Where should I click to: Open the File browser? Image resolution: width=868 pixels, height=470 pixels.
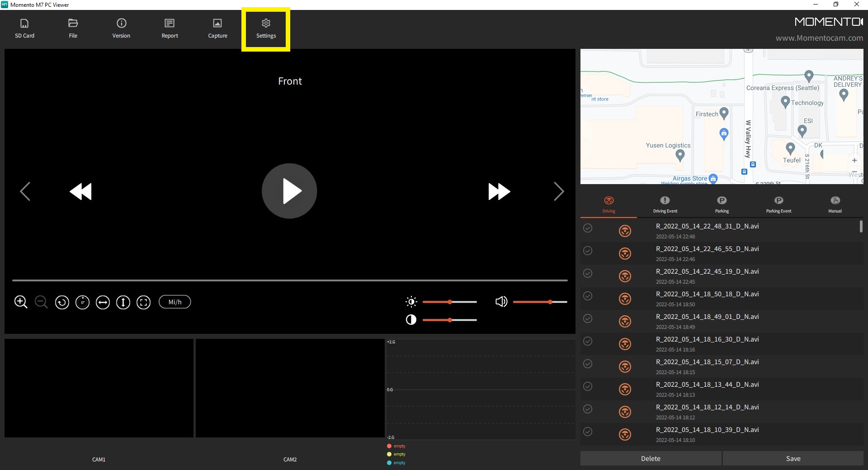pyautogui.click(x=73, y=28)
